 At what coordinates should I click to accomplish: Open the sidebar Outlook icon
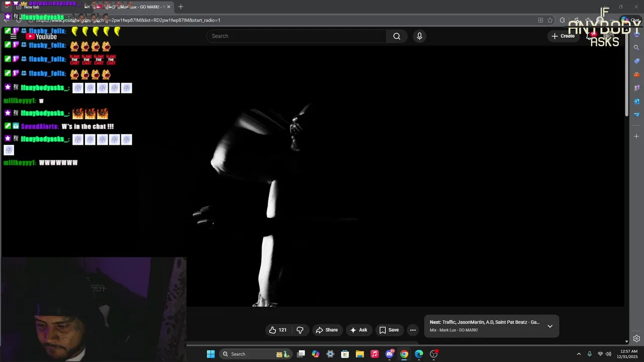[x=636, y=101]
